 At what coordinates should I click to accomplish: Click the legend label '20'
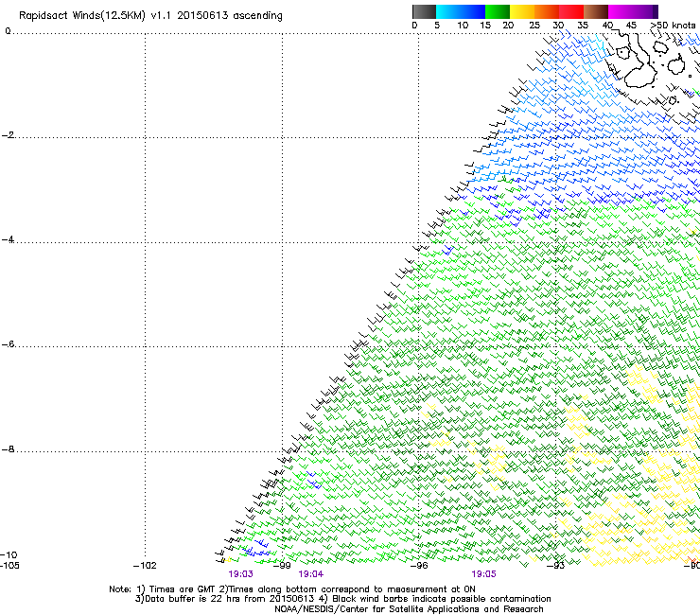(508, 26)
